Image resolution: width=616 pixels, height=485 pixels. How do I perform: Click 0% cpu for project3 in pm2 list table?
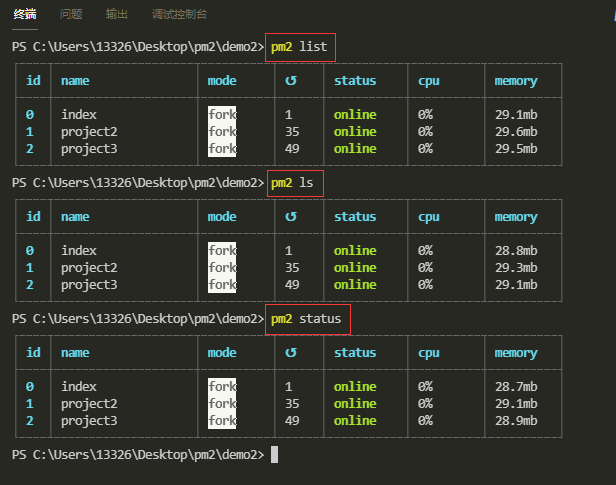point(425,148)
